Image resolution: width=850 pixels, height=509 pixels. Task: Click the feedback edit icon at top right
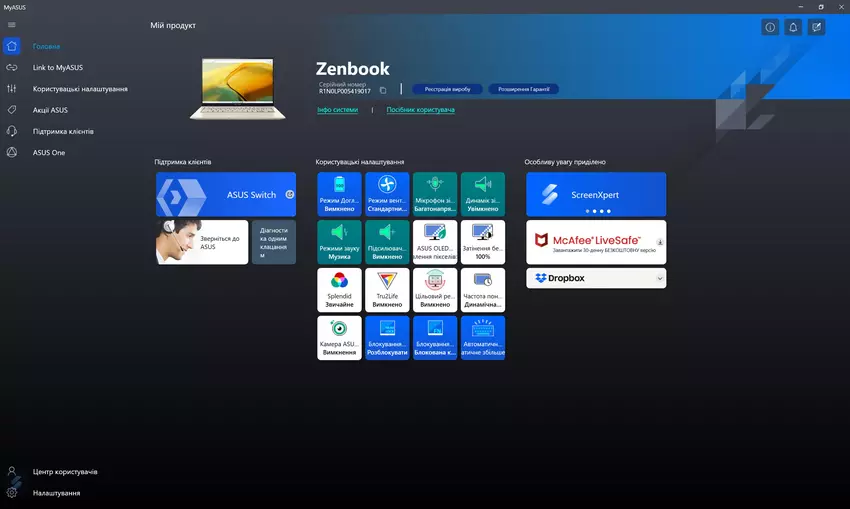pyautogui.click(x=818, y=27)
